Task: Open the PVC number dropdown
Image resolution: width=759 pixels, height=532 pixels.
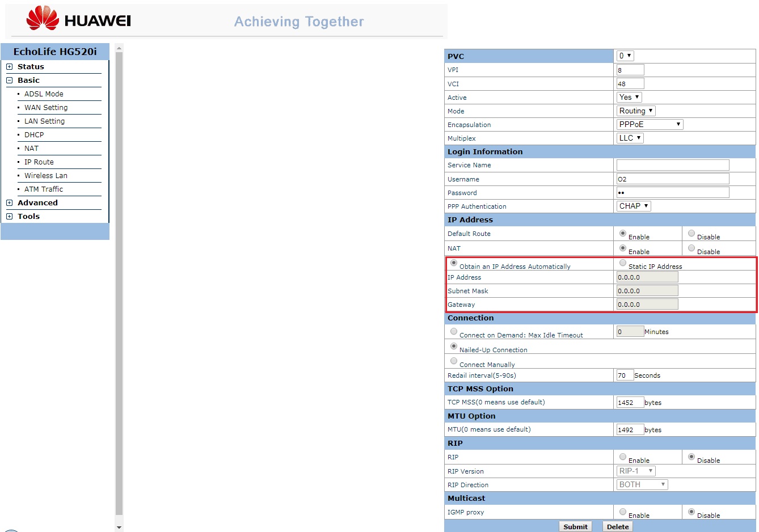Action: click(x=625, y=56)
